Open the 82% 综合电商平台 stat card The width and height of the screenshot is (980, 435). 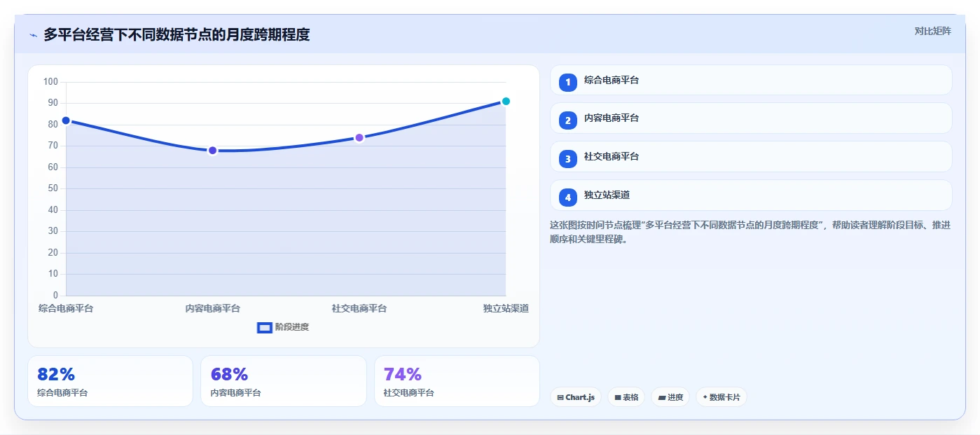tap(110, 381)
